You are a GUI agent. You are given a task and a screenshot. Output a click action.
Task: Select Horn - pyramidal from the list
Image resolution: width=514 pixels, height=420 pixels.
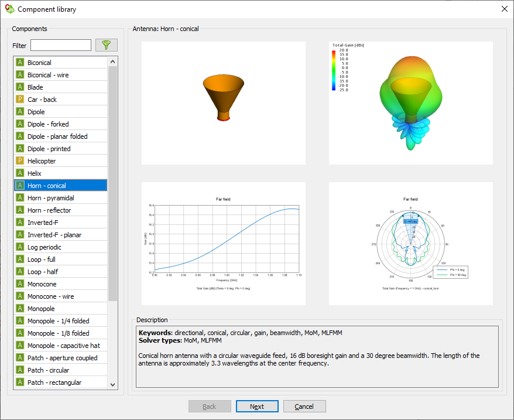50,198
